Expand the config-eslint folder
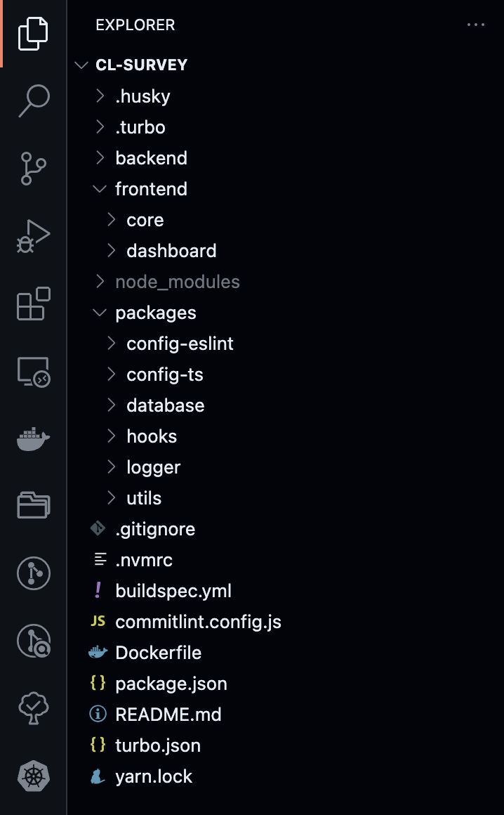 point(180,344)
